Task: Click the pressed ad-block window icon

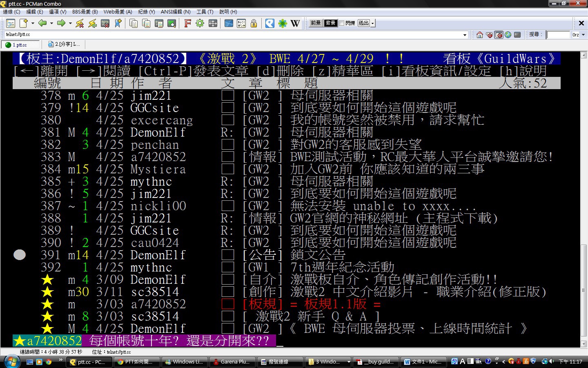Action: click(x=499, y=35)
